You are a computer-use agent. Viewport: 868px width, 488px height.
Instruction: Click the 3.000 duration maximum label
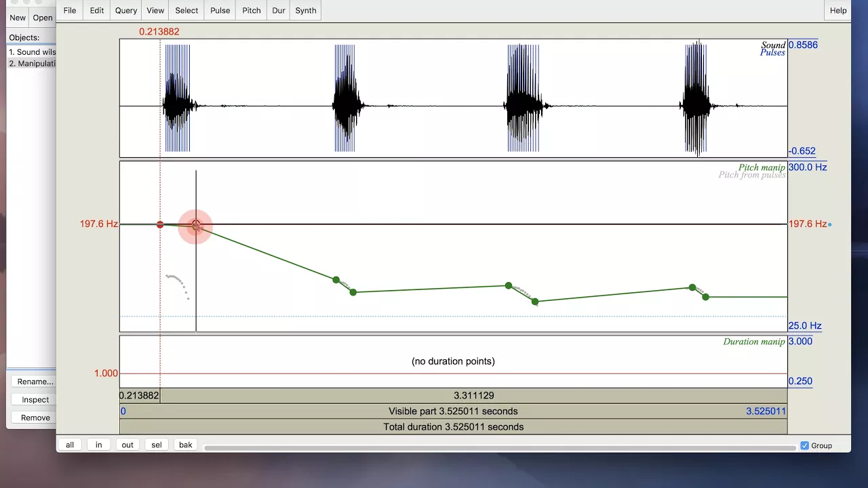point(800,342)
